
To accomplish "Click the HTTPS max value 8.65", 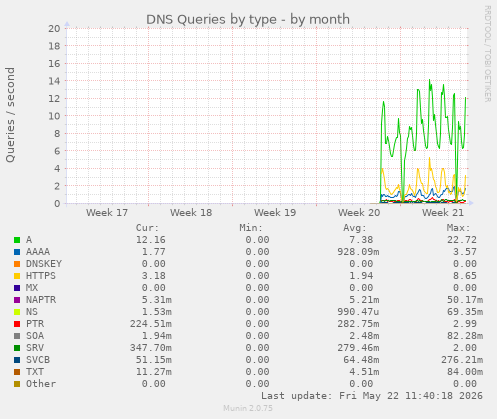I will click(x=465, y=276).
